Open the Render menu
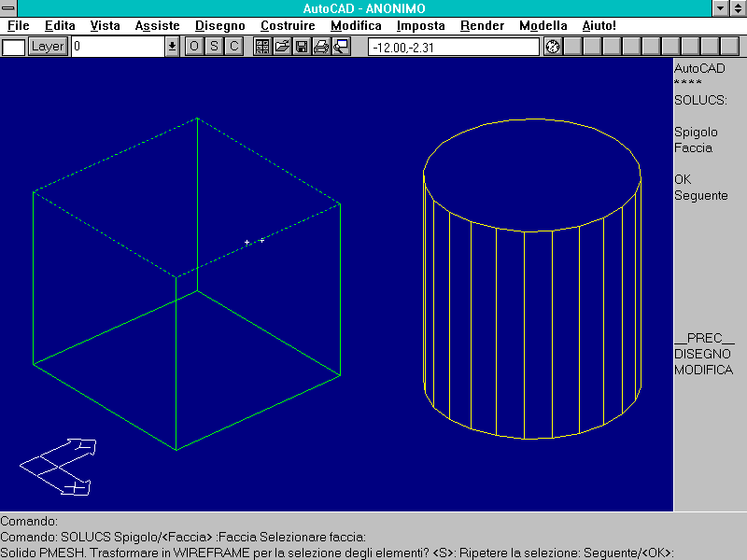The height and width of the screenshot is (560, 747). point(482,26)
